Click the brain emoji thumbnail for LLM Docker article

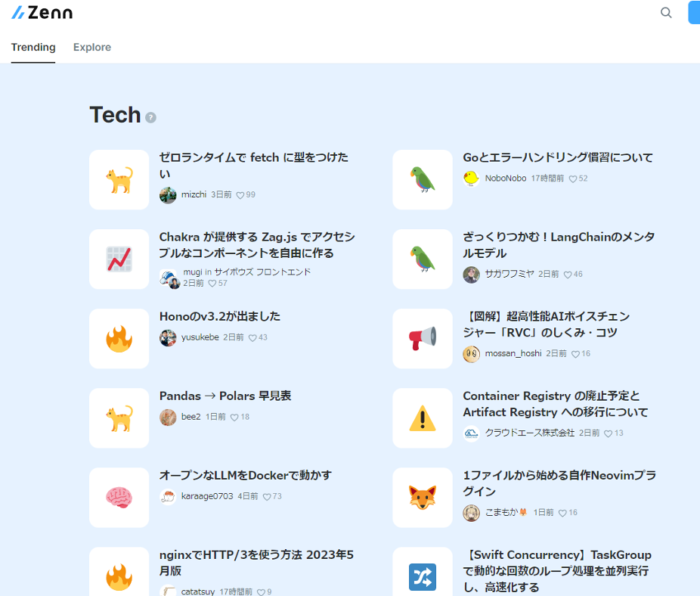119,498
